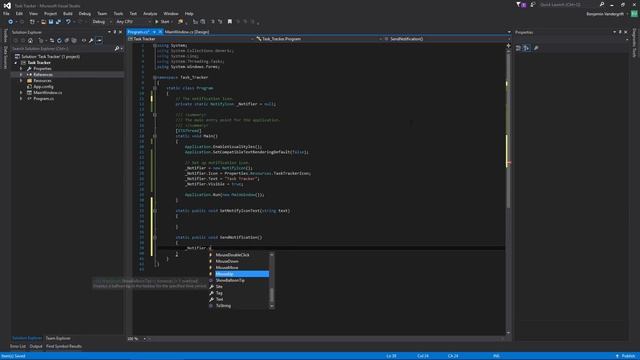Select ToString in the IntelliSense list
The image size is (640, 360).
pyautogui.click(x=223, y=306)
